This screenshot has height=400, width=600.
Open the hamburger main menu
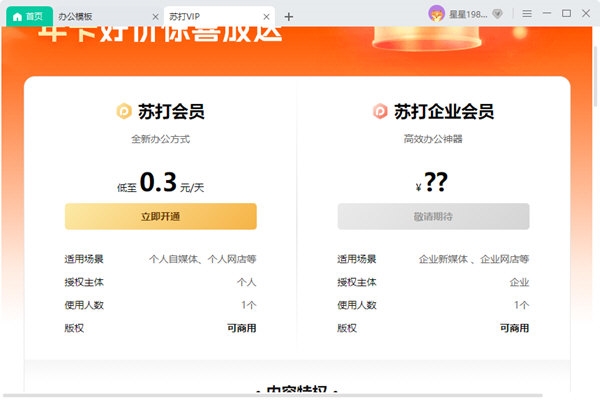(x=527, y=14)
